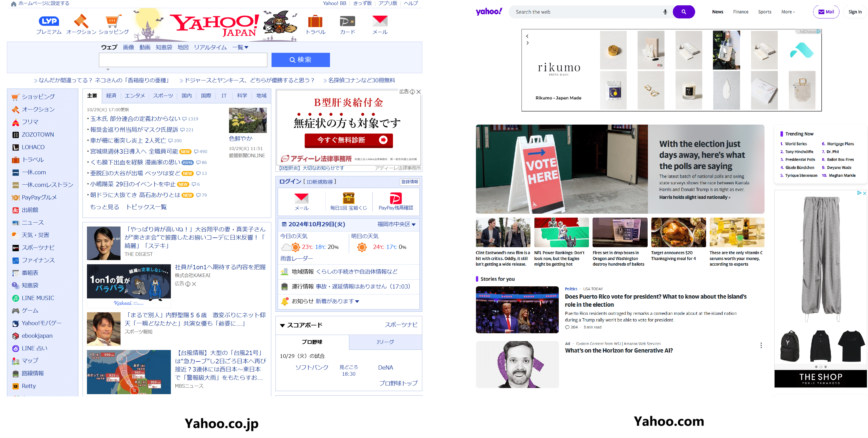868x438 pixels.
Task: Click Sign in on Yahoo.com
Action: click(855, 12)
